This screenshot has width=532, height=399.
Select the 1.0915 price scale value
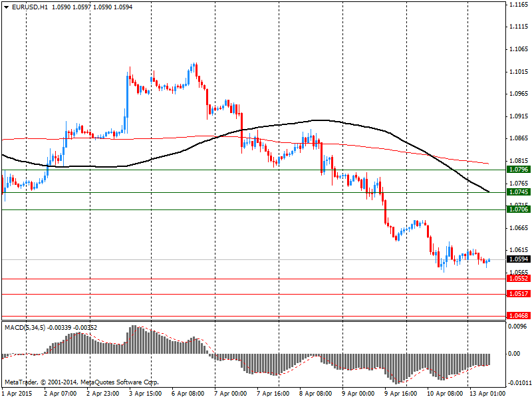pyautogui.click(x=519, y=116)
